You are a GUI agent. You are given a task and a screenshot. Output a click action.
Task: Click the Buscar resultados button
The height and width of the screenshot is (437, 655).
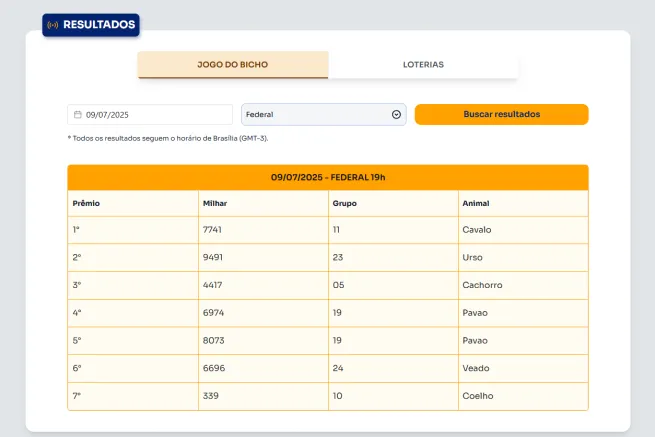[502, 114]
